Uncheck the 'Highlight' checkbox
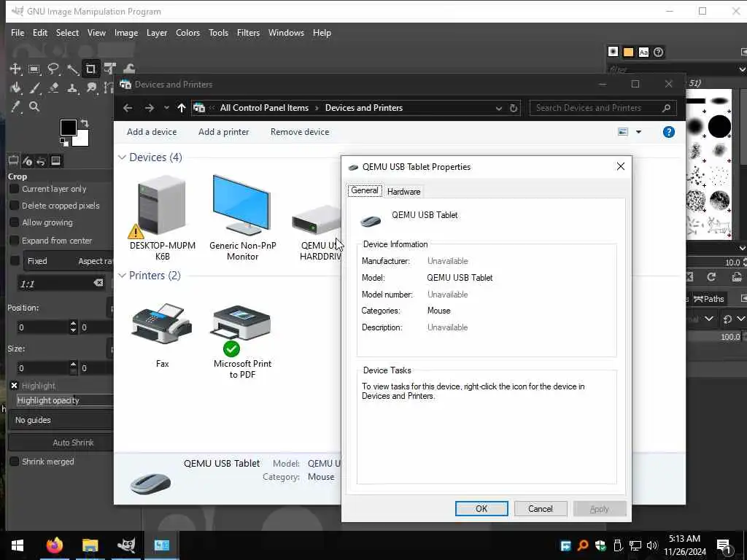The width and height of the screenshot is (747, 560). 15,386
